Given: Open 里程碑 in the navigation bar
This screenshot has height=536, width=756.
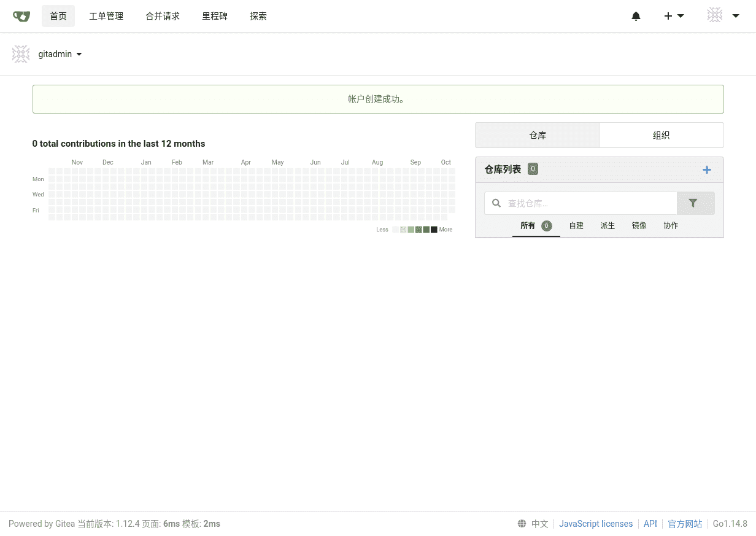Looking at the screenshot, I should (x=215, y=16).
